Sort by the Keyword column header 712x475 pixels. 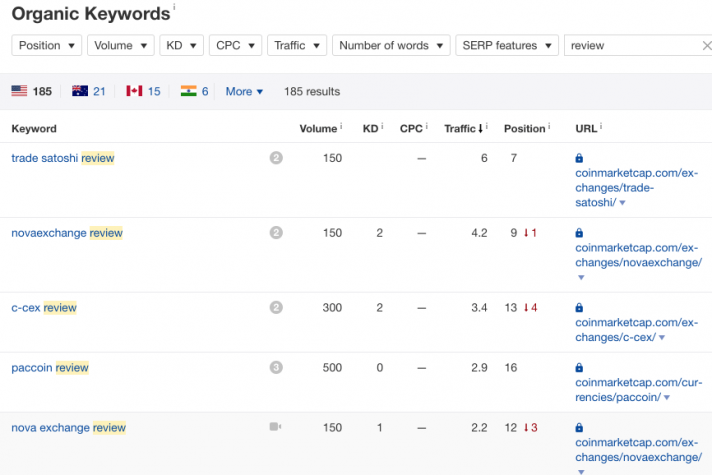pos(34,129)
